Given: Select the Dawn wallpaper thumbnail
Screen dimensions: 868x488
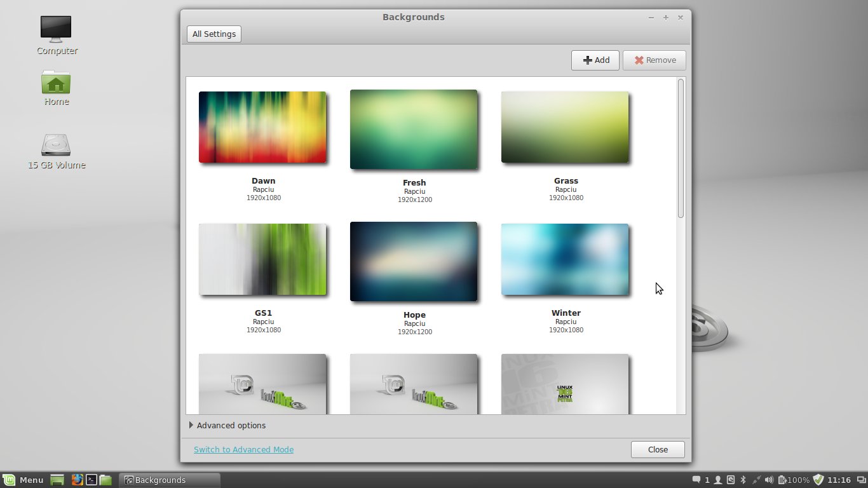Looking at the screenshot, I should tap(262, 127).
